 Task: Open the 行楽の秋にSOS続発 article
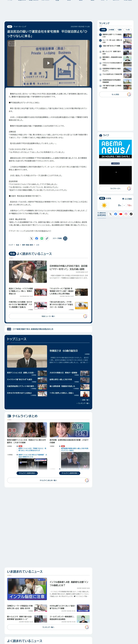tap(21, 305)
